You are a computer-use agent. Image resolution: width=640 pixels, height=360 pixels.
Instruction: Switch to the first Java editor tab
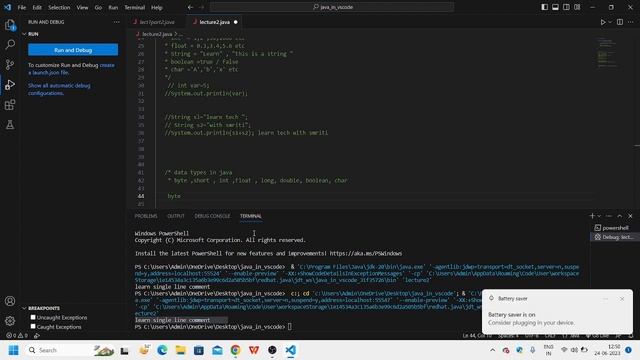tap(157, 22)
